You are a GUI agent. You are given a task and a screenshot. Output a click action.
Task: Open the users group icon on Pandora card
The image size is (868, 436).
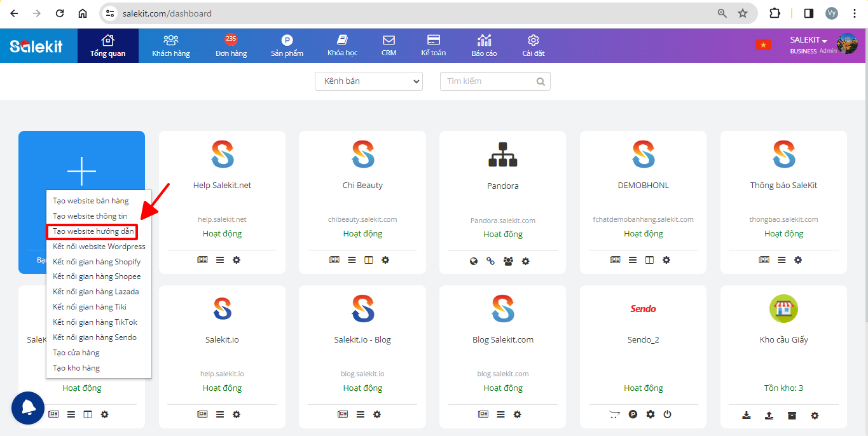(507, 261)
